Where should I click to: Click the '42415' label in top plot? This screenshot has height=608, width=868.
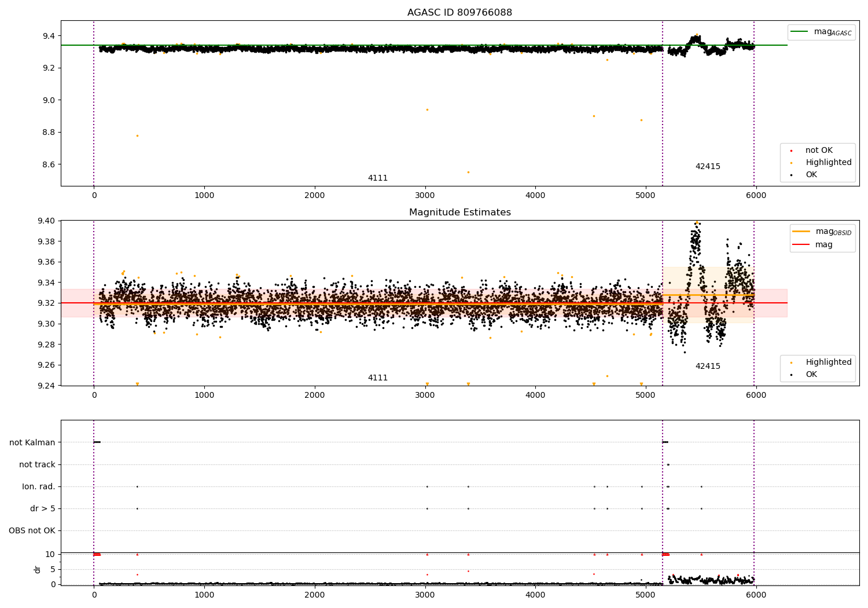[x=708, y=167]
